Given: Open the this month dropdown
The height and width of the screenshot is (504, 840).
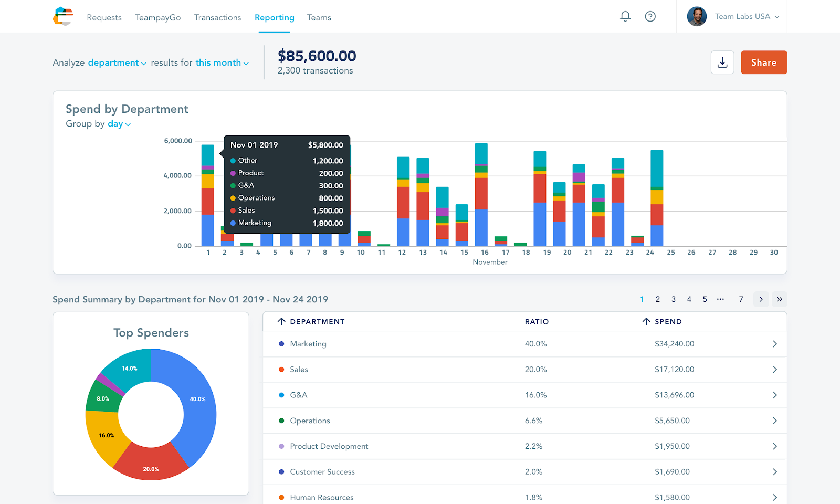Looking at the screenshot, I should 222,62.
